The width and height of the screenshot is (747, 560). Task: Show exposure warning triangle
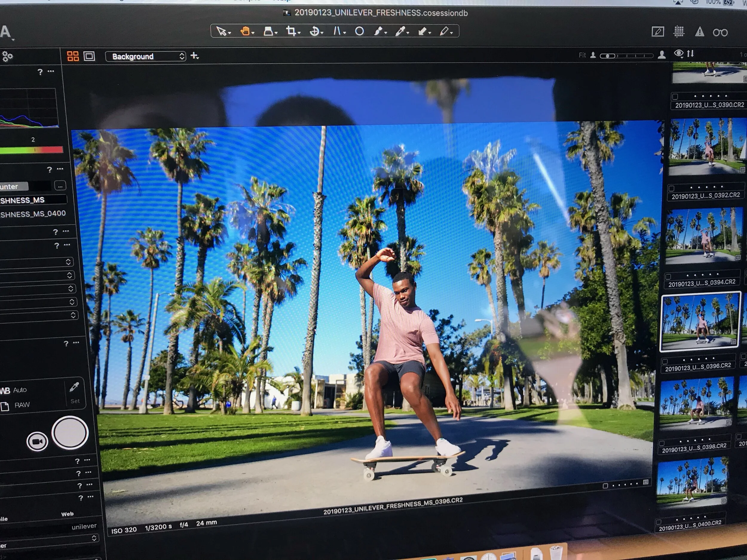[699, 32]
